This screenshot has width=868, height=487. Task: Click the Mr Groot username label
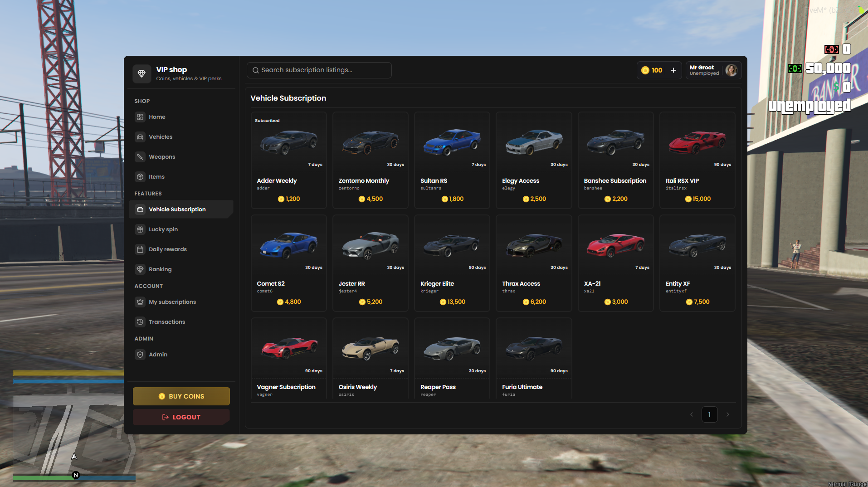702,68
